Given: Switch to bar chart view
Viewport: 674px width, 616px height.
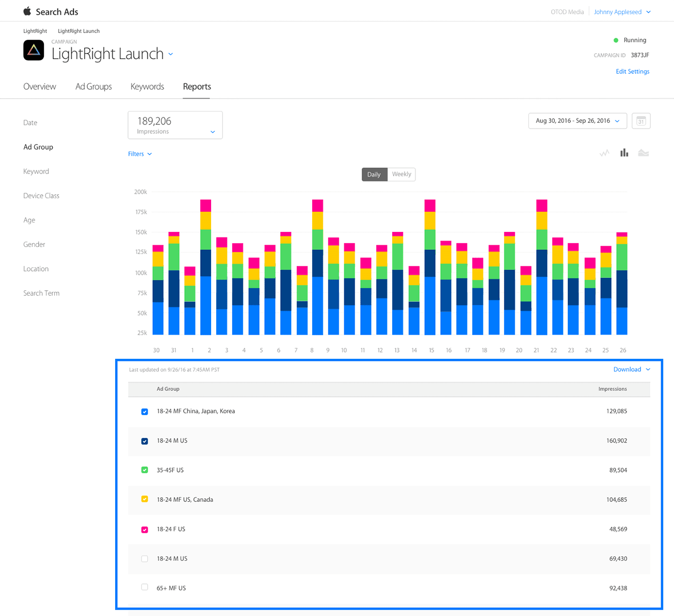Looking at the screenshot, I should (624, 153).
